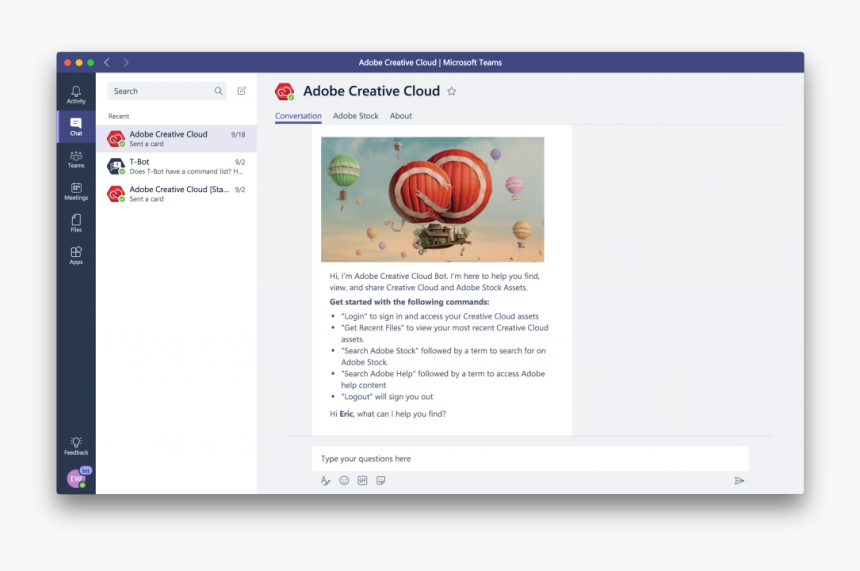Click in the Search field

pyautogui.click(x=166, y=91)
